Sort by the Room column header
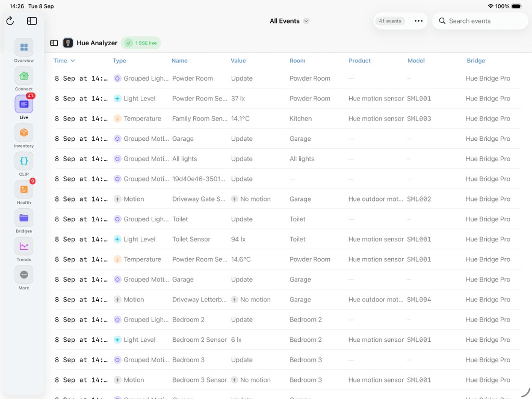Viewport: 532px width, 399px height. pos(297,61)
